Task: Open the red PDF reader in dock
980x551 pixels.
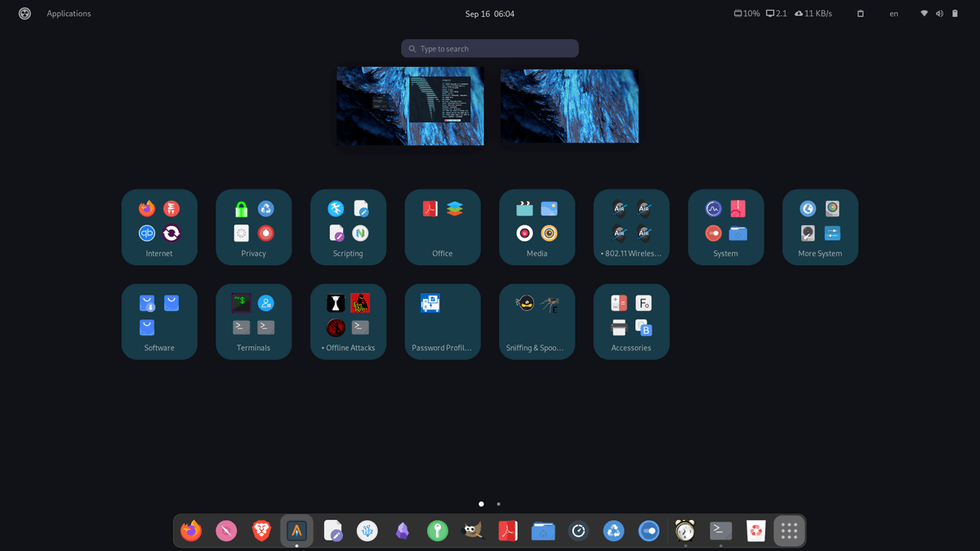Action: 508,531
